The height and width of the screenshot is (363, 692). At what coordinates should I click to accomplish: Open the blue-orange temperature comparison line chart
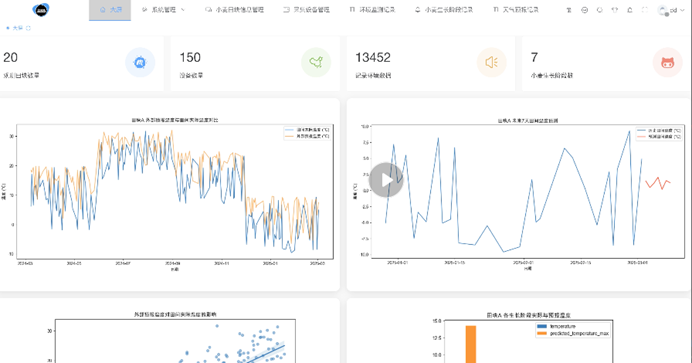point(169,194)
